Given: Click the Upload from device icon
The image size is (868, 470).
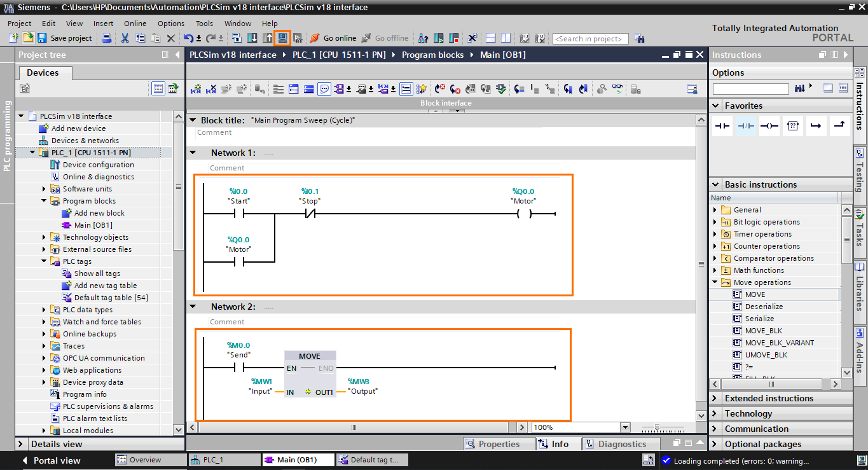Looking at the screenshot, I should [268, 38].
